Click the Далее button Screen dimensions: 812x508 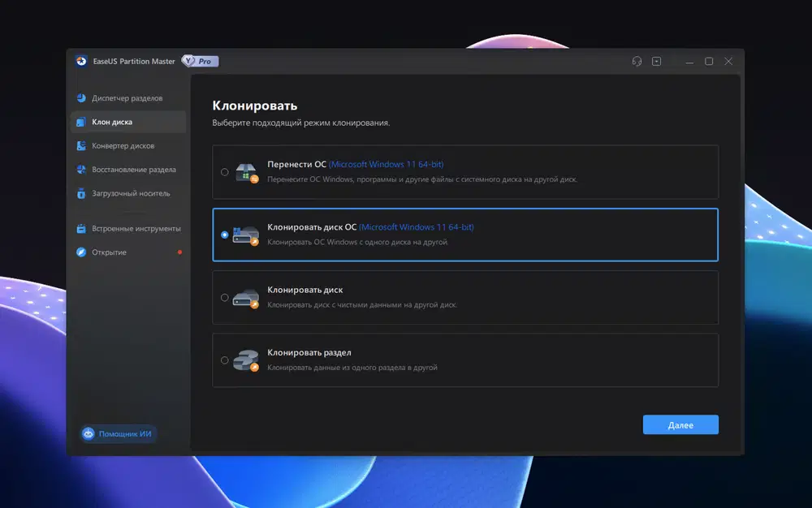click(680, 424)
